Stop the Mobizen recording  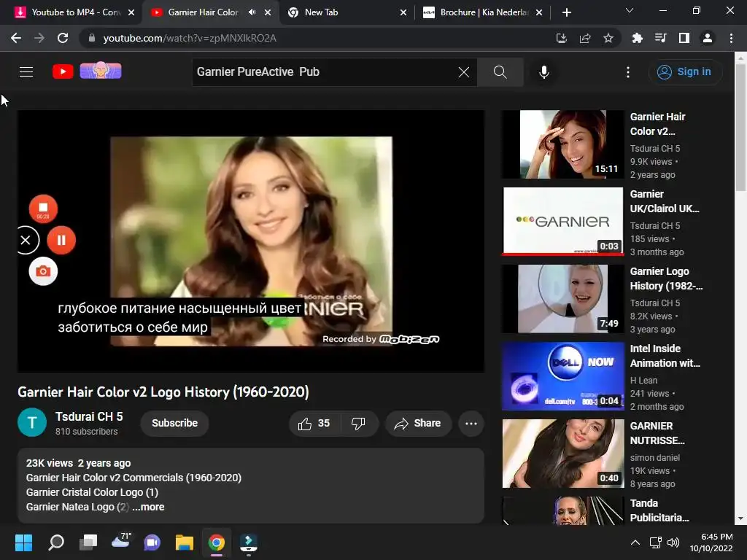point(43,209)
